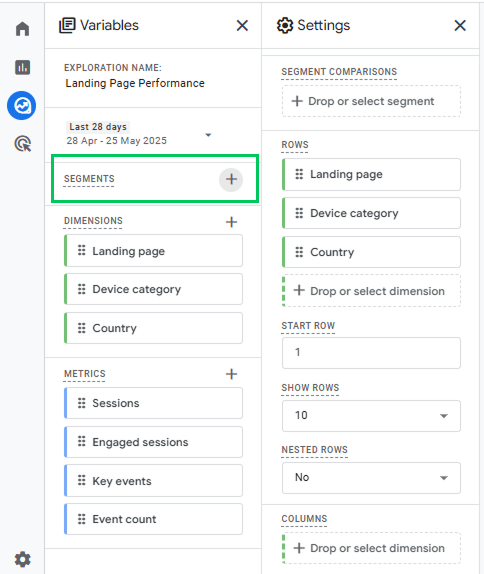Click Drop or select dimension under Rows
Screen dimensions: 484x574
371,291
